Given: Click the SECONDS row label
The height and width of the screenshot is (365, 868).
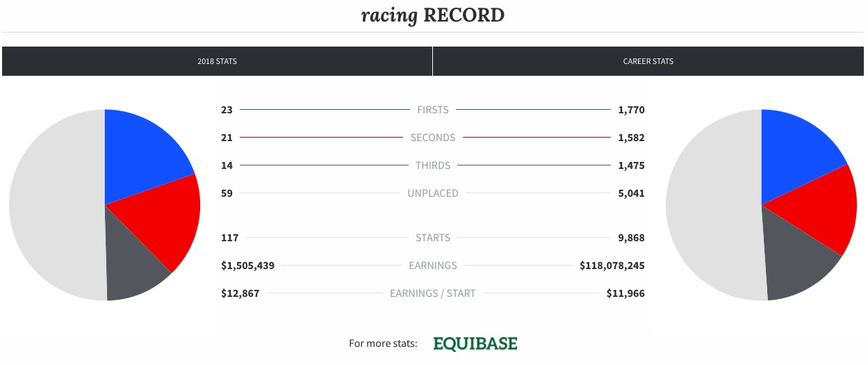Looking at the screenshot, I should pos(433,138).
